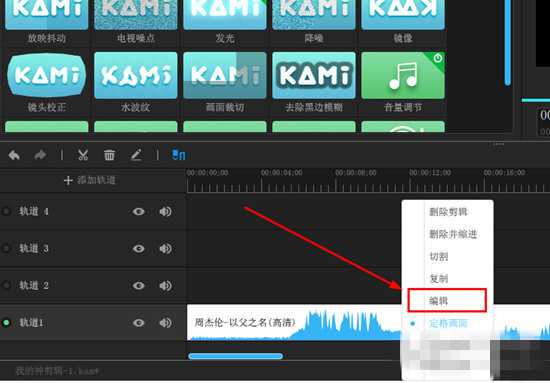Mute the 轨道 4 speaker icon
This screenshot has width=550, height=383.
(x=165, y=211)
